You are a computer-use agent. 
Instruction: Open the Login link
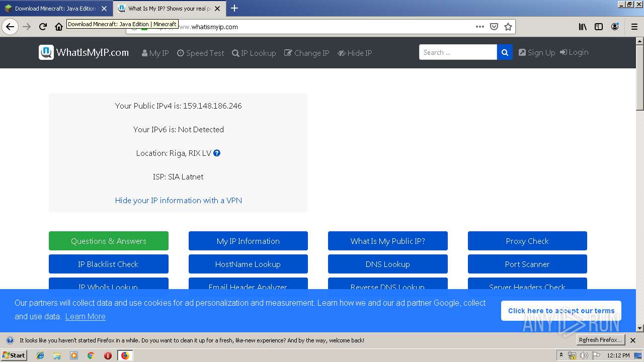574,52
